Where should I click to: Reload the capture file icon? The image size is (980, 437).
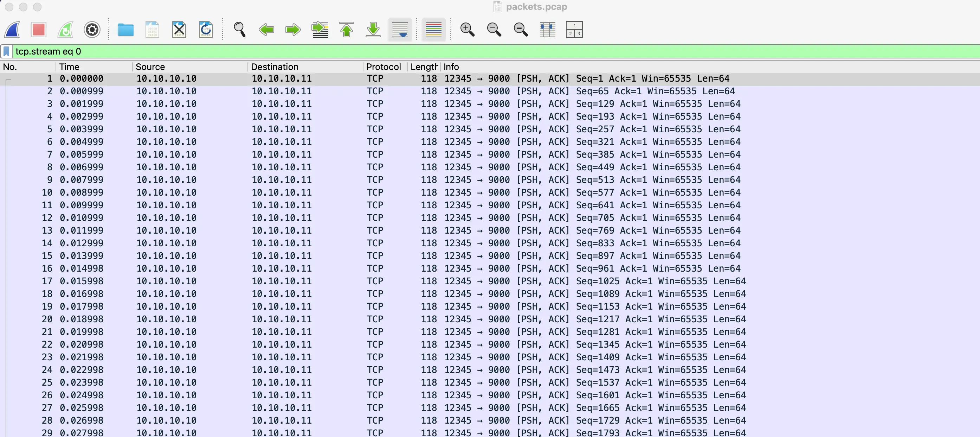coord(205,30)
